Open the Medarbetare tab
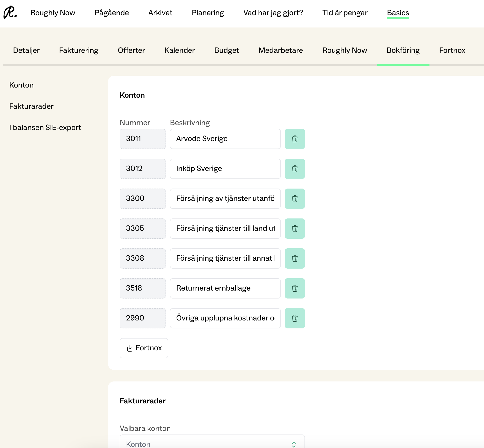The height and width of the screenshot is (448, 484). click(x=280, y=50)
